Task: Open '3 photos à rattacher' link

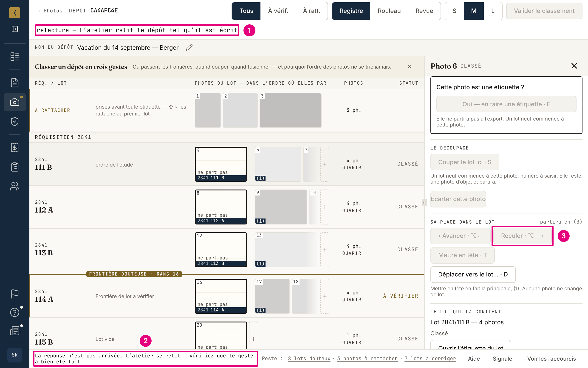Action: [367, 359]
